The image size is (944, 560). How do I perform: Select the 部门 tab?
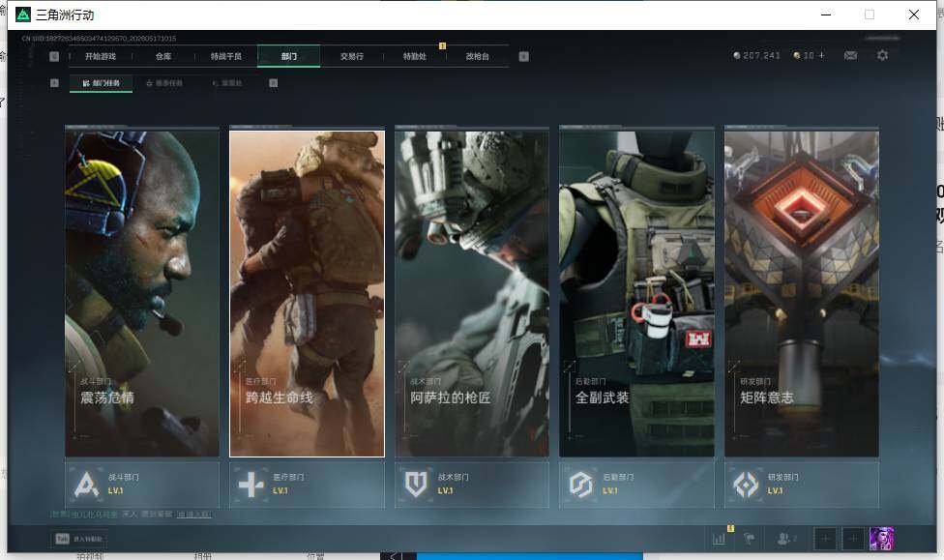[289, 56]
